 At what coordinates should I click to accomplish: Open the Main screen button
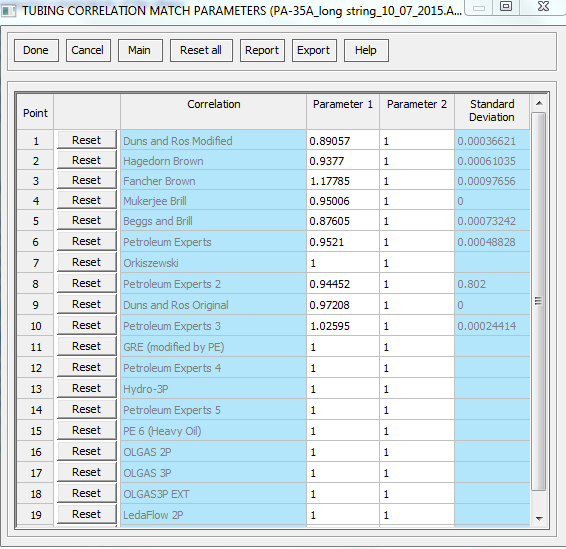[140, 51]
